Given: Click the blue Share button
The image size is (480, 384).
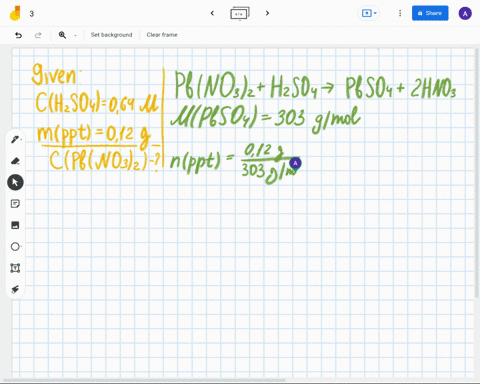Looking at the screenshot, I should tap(430, 13).
